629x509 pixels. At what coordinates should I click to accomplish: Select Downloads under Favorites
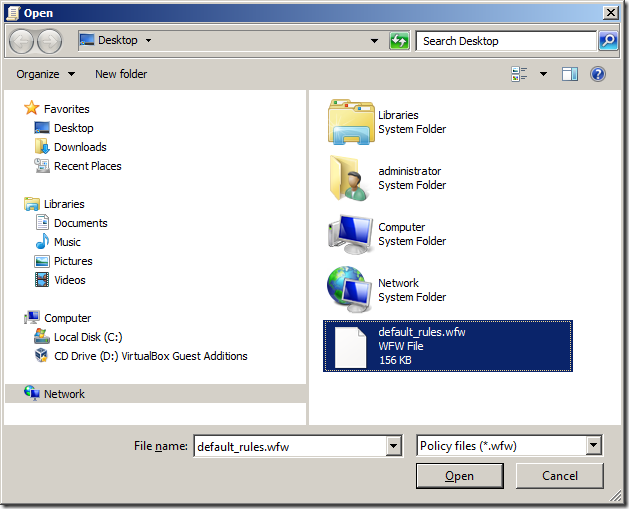click(80, 147)
